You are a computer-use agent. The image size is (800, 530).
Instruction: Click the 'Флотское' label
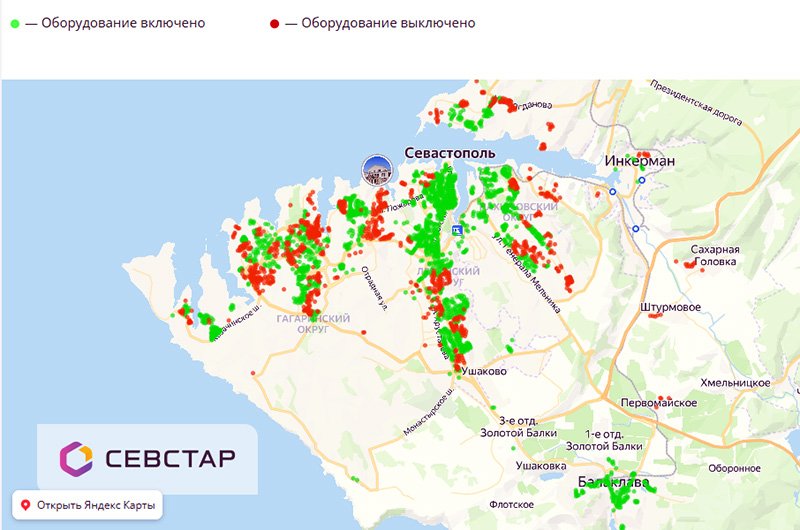click(x=511, y=504)
